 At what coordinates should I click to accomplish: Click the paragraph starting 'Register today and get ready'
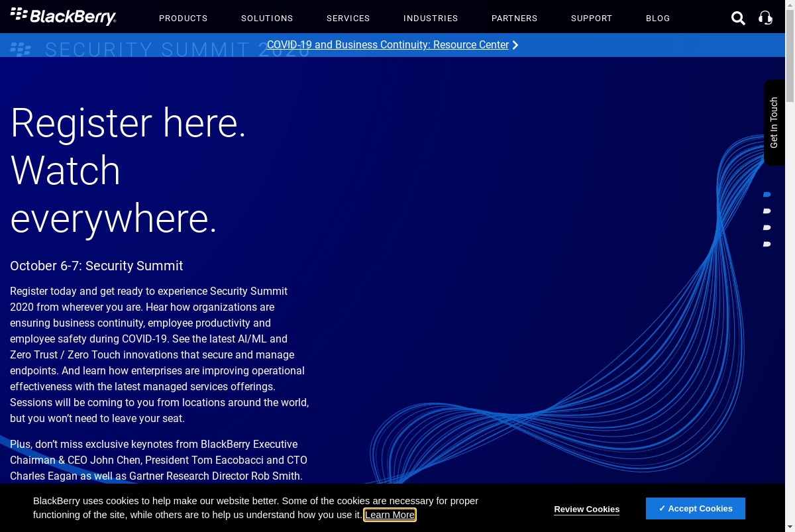click(x=160, y=354)
